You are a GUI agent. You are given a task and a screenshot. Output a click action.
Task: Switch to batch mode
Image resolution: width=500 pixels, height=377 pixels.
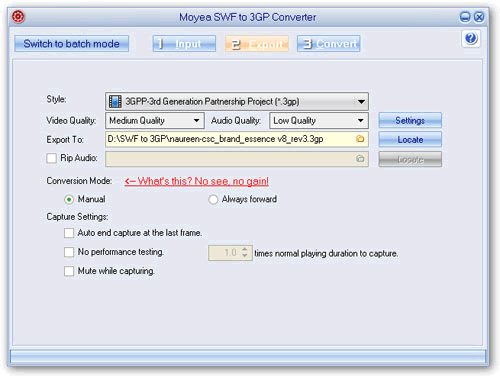coord(71,44)
